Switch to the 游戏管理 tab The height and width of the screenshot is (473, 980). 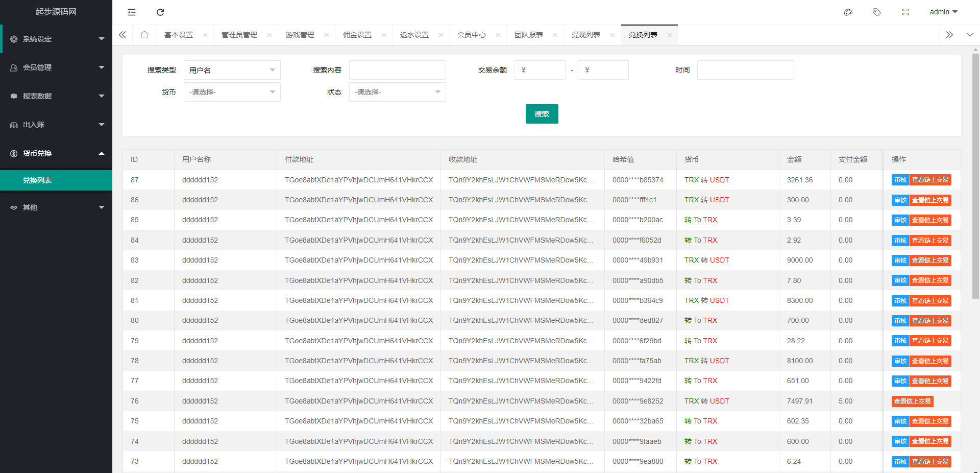click(300, 35)
